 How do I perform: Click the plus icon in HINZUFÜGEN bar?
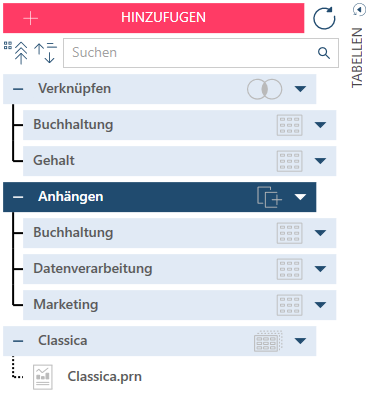point(31,18)
